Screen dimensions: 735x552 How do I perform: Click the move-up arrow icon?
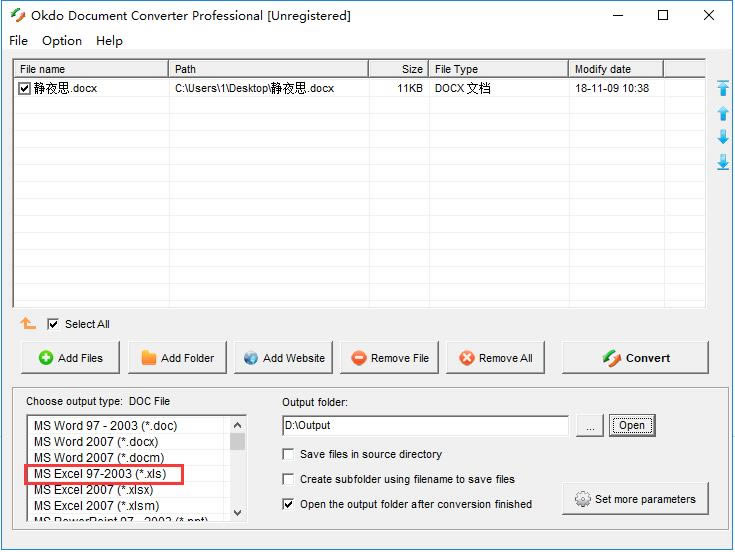pyautogui.click(x=723, y=113)
